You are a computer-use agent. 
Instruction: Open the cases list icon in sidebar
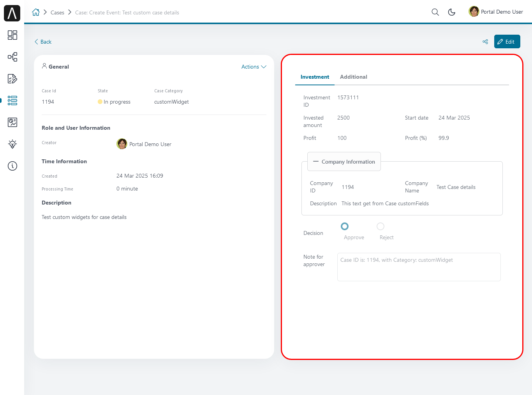pos(12,101)
